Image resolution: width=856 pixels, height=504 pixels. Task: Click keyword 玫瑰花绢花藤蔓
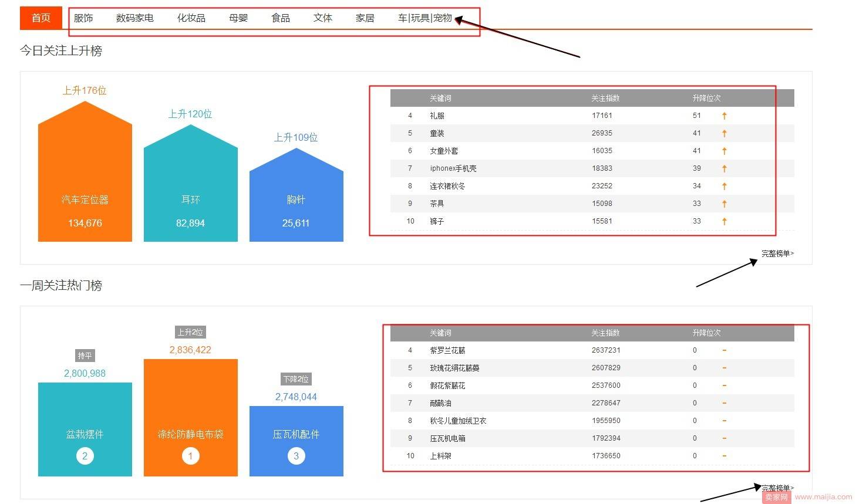(454, 368)
